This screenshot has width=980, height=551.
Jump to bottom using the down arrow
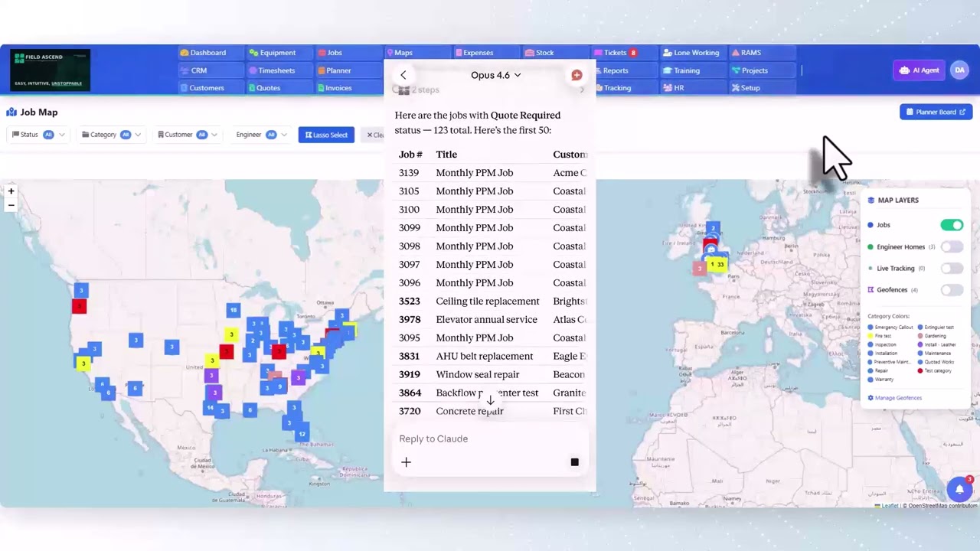pos(490,400)
